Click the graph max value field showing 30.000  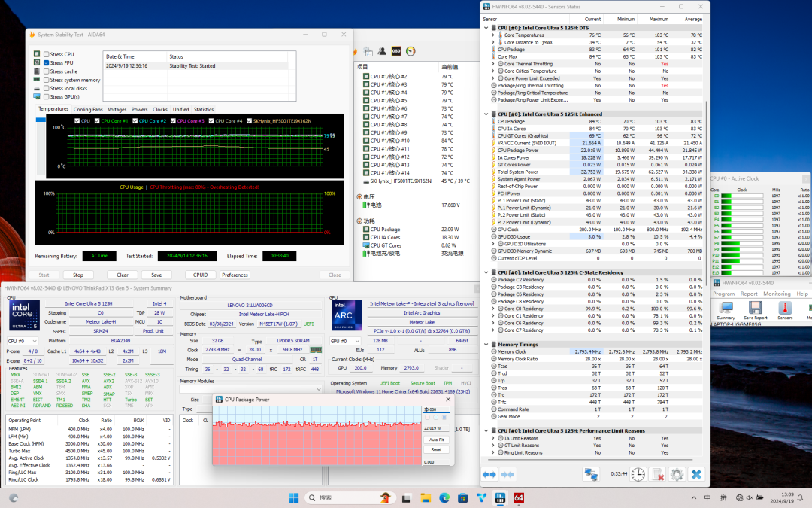click(437, 409)
